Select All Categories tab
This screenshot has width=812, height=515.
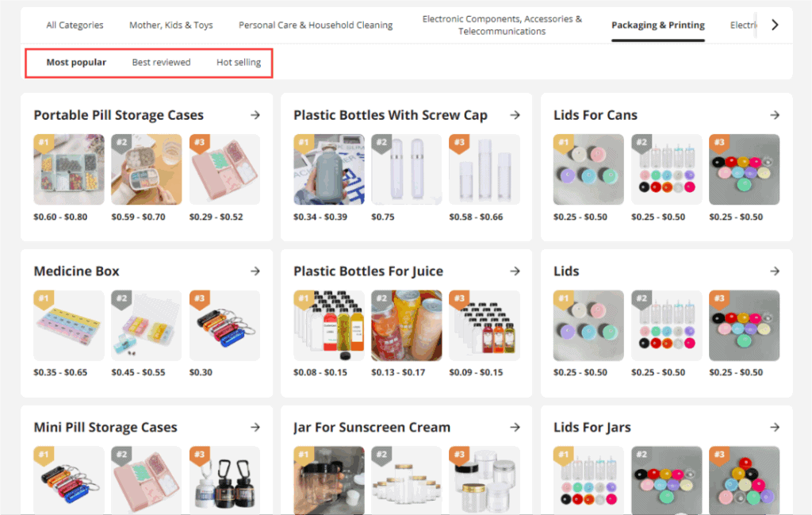point(75,25)
